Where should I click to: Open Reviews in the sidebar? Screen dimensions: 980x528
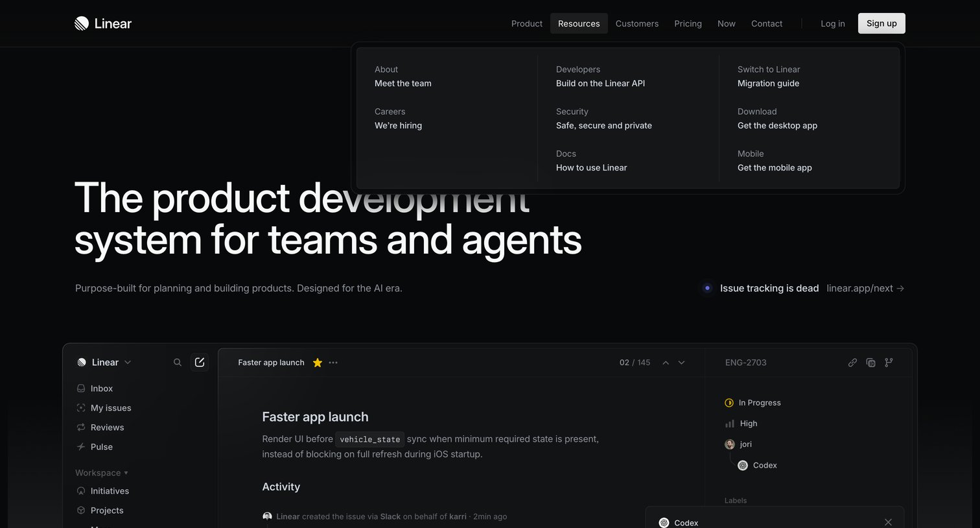tap(107, 427)
